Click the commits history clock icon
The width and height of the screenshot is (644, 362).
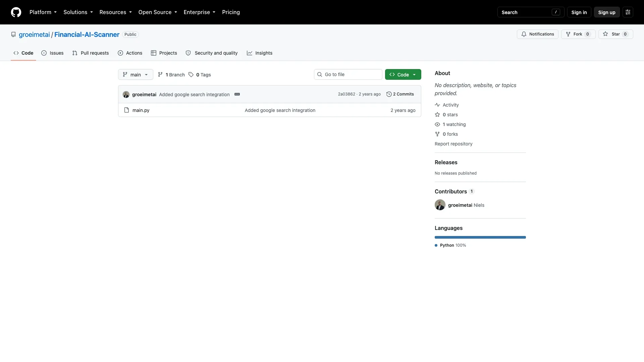click(389, 94)
